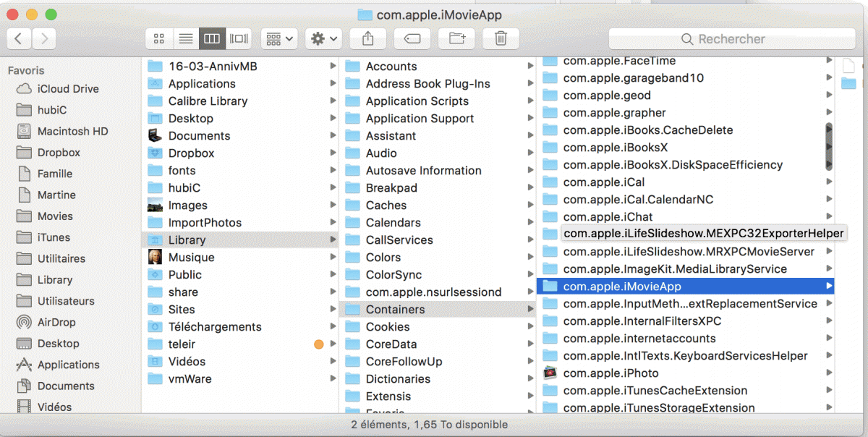Expand the com.apple.iChat folder arrow
The image size is (868, 437).
pyautogui.click(x=829, y=217)
